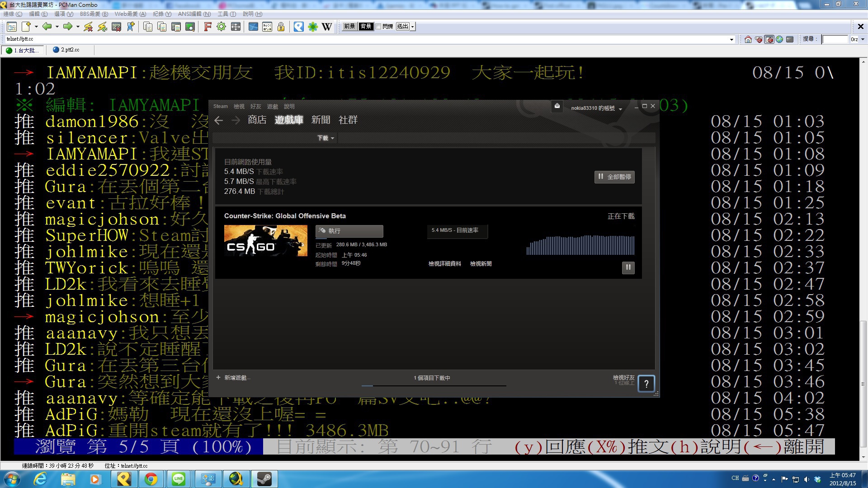Click 新增遊戲 add game button
Image resolution: width=868 pixels, height=488 pixels.
(233, 378)
